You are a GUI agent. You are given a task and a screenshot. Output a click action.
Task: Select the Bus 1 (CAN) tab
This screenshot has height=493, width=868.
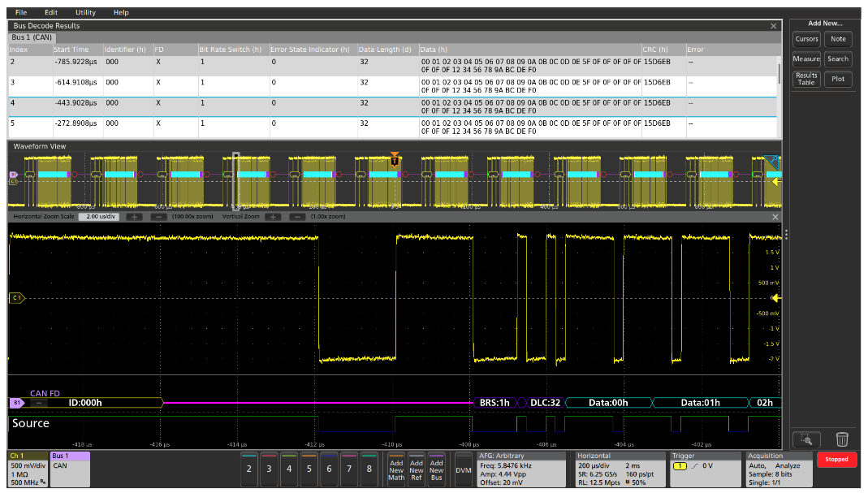32,37
